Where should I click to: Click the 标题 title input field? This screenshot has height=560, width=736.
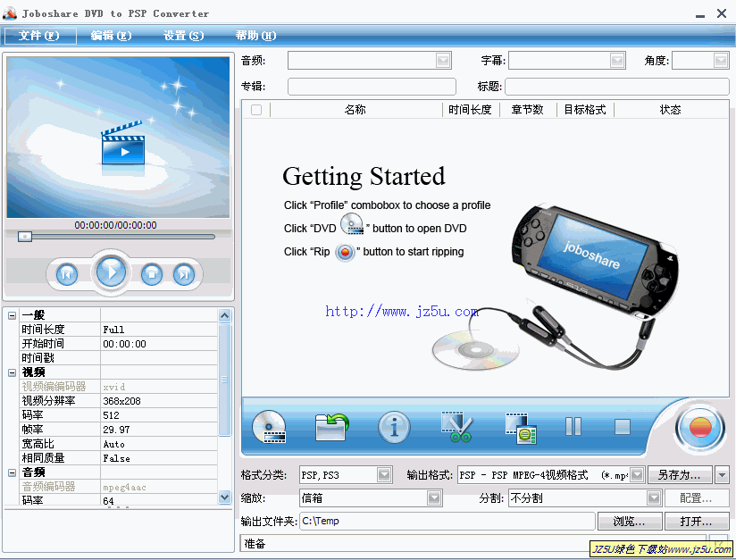617,87
